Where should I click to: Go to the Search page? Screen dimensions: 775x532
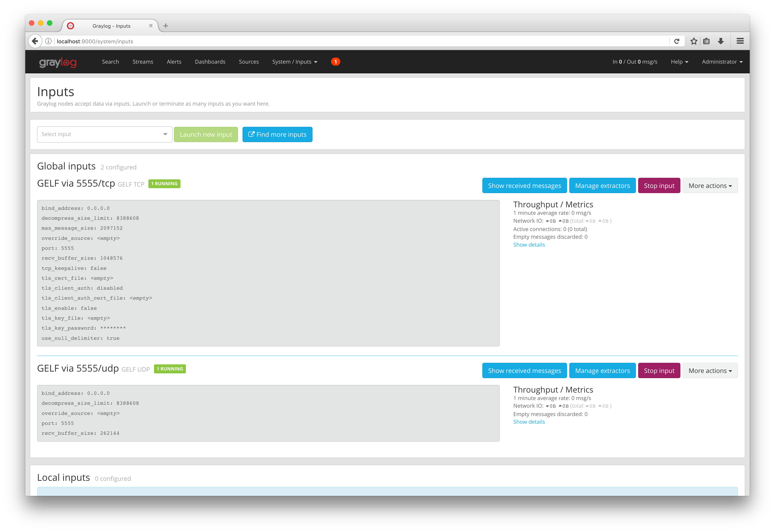(110, 62)
